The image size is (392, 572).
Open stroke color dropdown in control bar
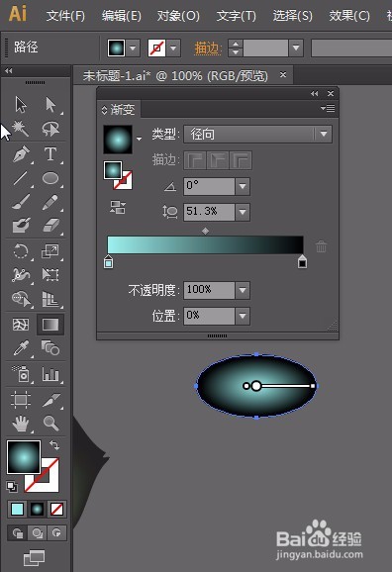(173, 48)
